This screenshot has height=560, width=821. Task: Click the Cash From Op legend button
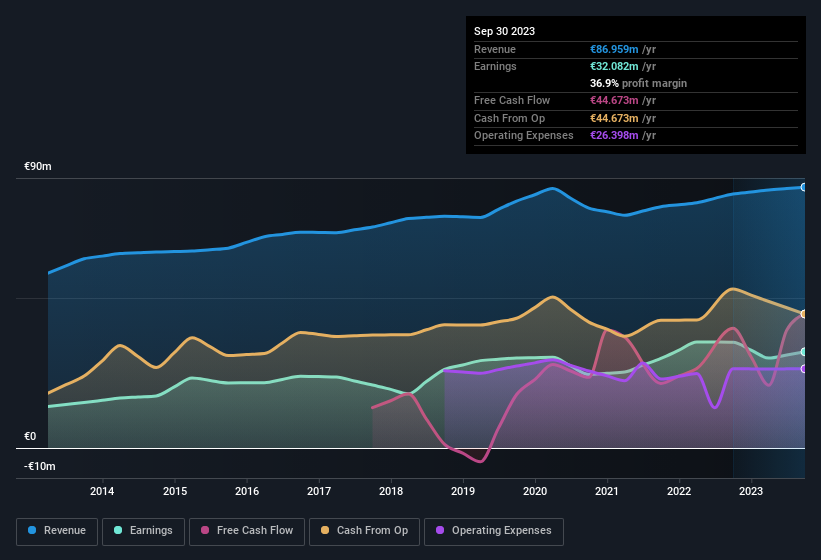[x=365, y=531]
